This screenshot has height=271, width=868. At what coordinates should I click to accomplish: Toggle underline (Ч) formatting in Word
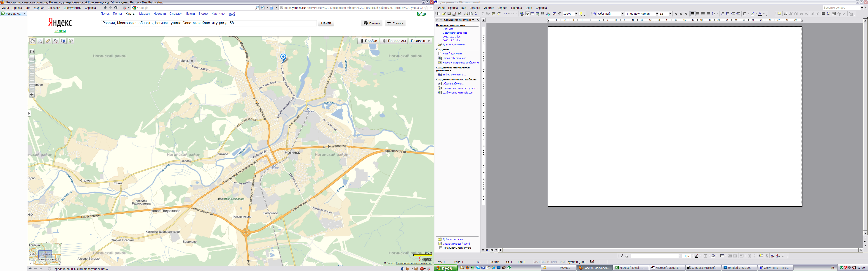point(686,14)
